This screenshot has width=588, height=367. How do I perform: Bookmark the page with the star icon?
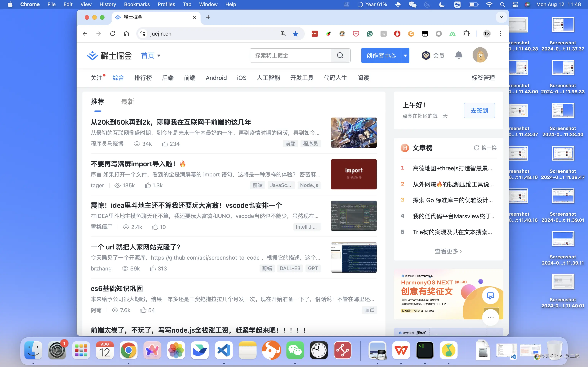point(295,33)
